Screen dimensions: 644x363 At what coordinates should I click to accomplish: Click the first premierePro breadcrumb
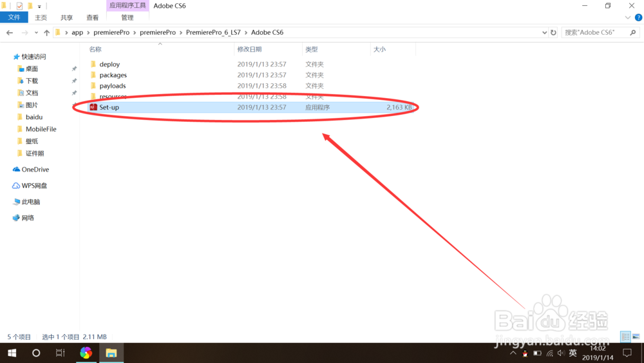(x=111, y=32)
